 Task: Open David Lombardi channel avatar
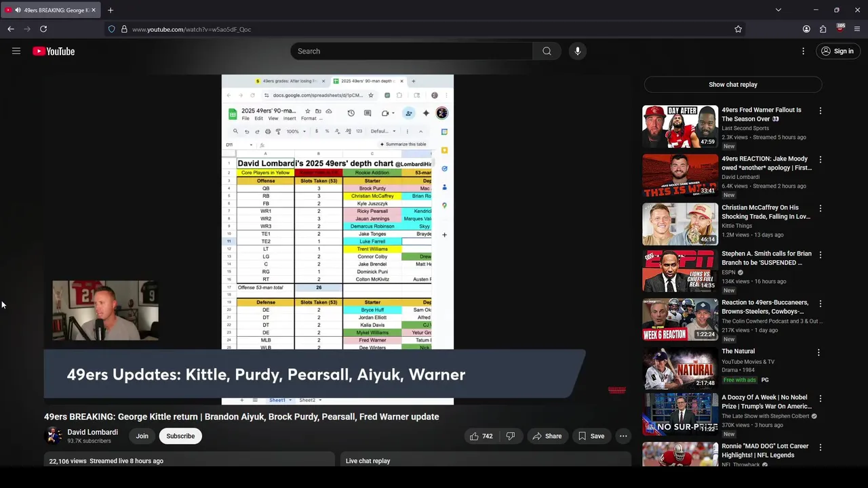click(54, 436)
